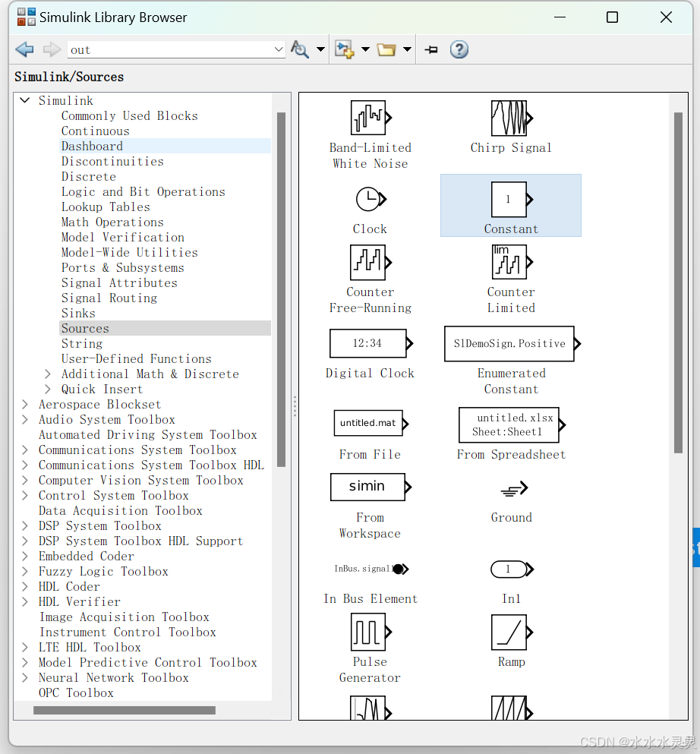Select the OPC Toolbox item

76,693
